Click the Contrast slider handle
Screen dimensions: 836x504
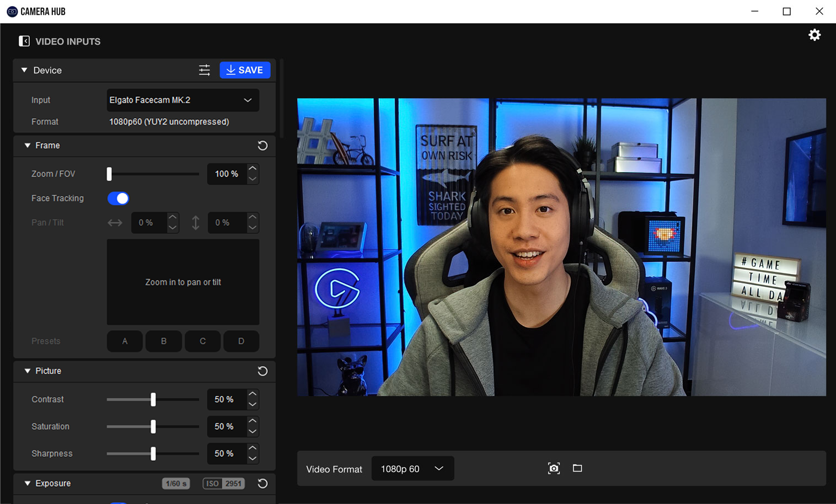click(153, 399)
